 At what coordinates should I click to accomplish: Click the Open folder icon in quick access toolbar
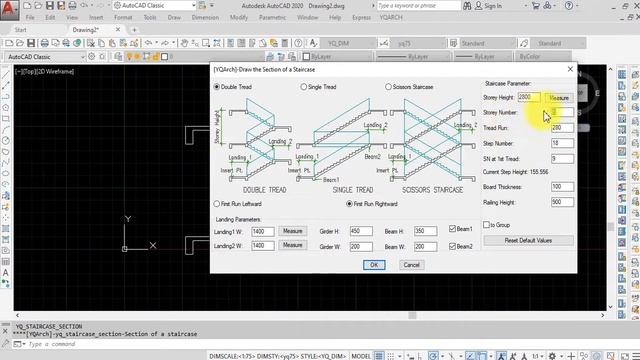coord(38,6)
